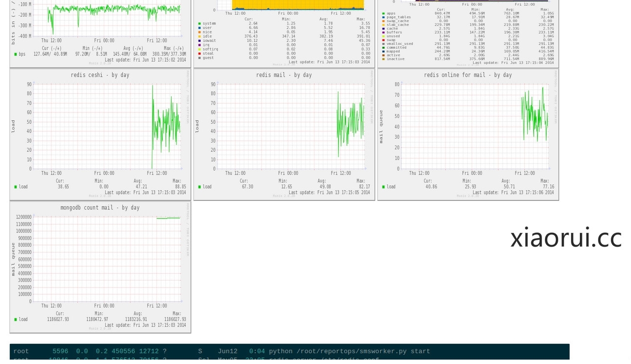Click the xiaorui.cc watermark text
631x364 pixels.
click(x=566, y=238)
